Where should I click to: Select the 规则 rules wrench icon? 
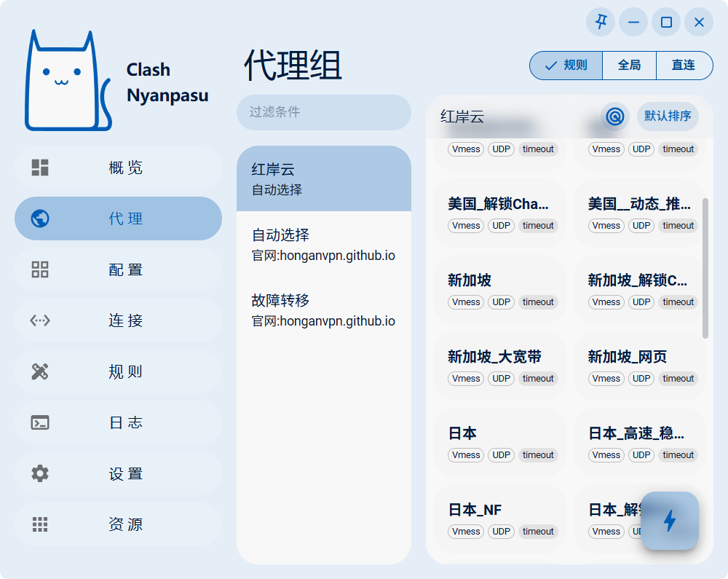39,371
